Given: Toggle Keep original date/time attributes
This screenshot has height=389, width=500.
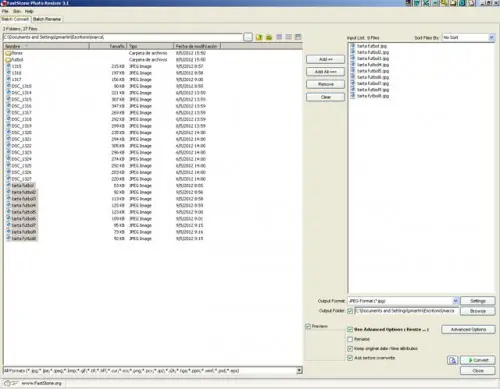Looking at the screenshot, I should 350,349.
